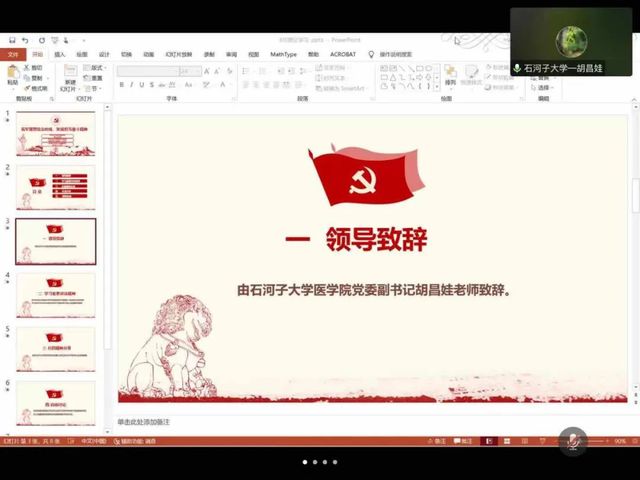Viewport: 640px width, 480px height.
Task: Click the Arrange icon in drawing group
Action: click(x=450, y=72)
